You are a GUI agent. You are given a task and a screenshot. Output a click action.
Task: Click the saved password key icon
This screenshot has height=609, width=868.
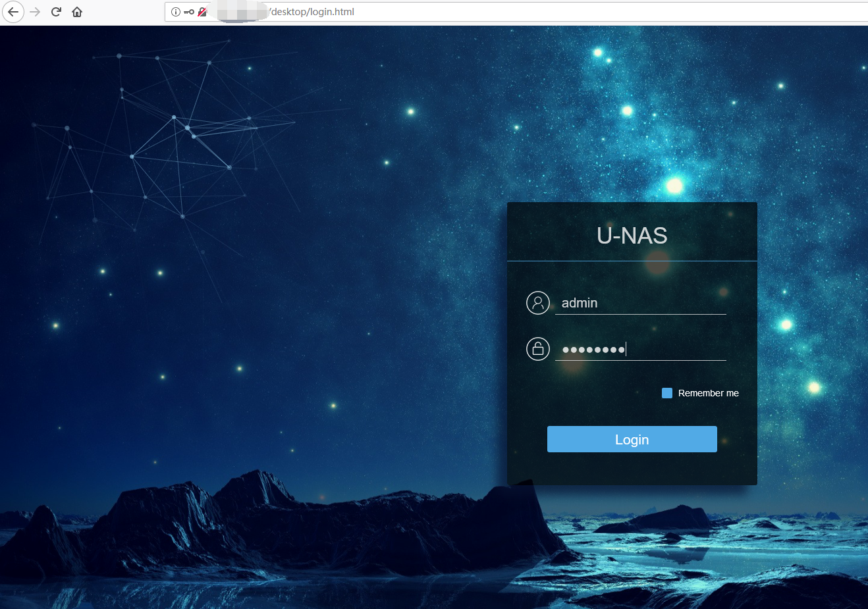coord(189,12)
